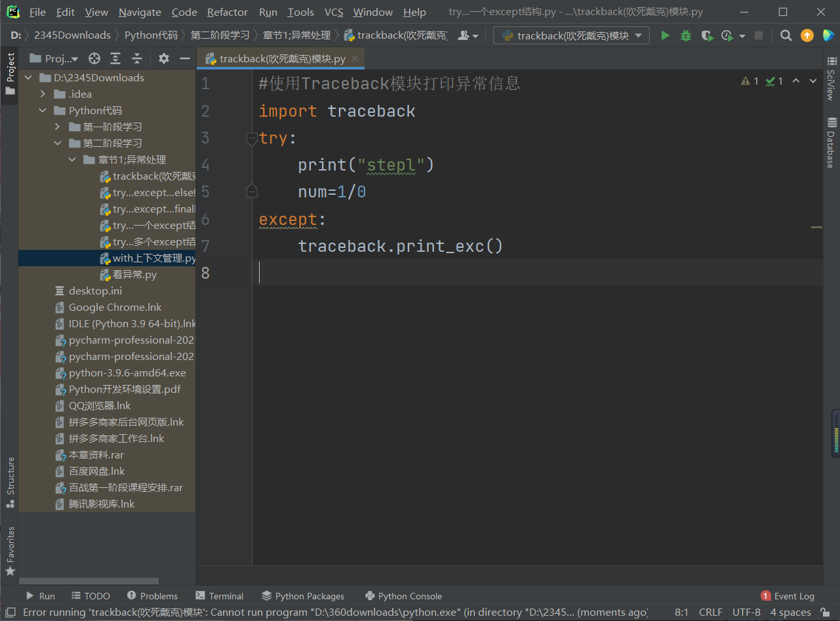Click the profiler run icon
The width and height of the screenshot is (840, 621).
(x=727, y=36)
